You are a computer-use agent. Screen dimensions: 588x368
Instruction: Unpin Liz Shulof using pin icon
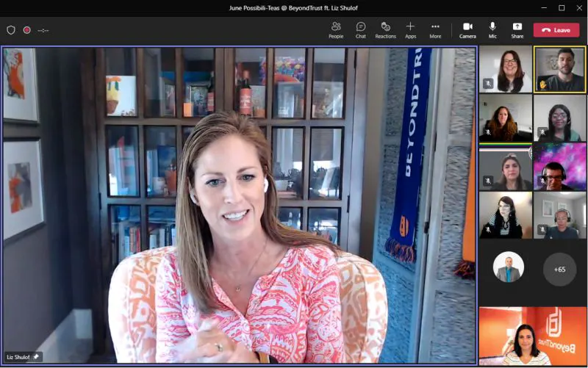[36, 357]
